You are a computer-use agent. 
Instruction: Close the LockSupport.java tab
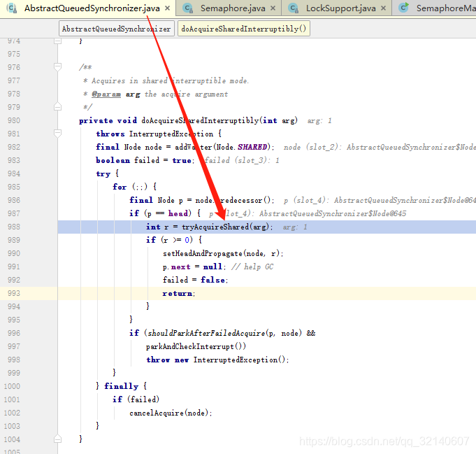tap(384, 8)
